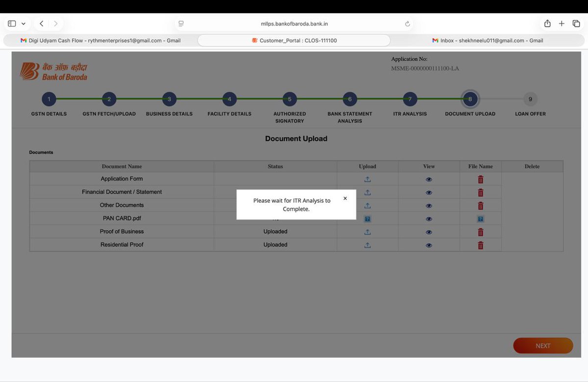View the Proof of Business document
This screenshot has width=588, height=382.
tap(429, 232)
